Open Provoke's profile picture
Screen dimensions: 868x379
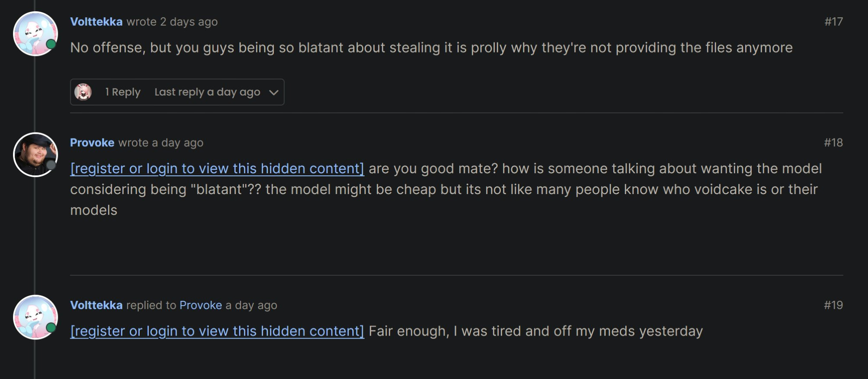click(36, 155)
